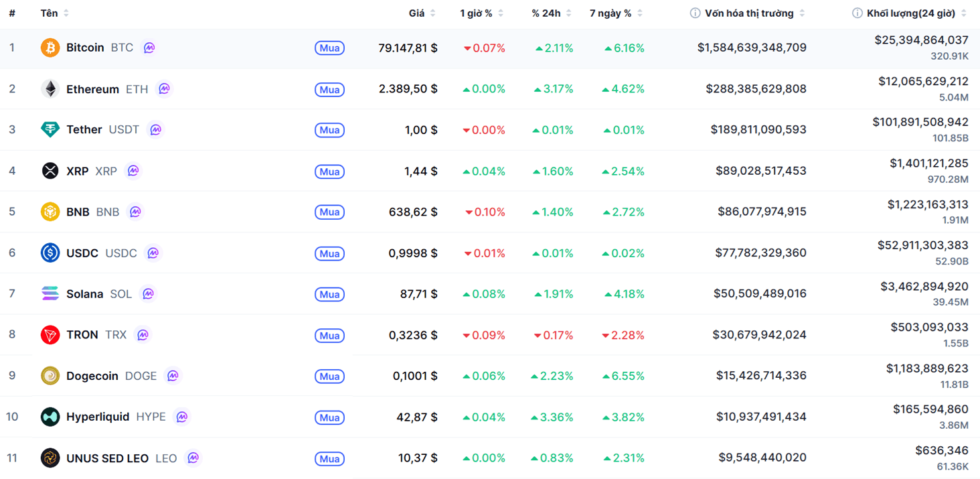The width and height of the screenshot is (980, 479).
Task: Click the XRP coin logo
Action: point(50,171)
